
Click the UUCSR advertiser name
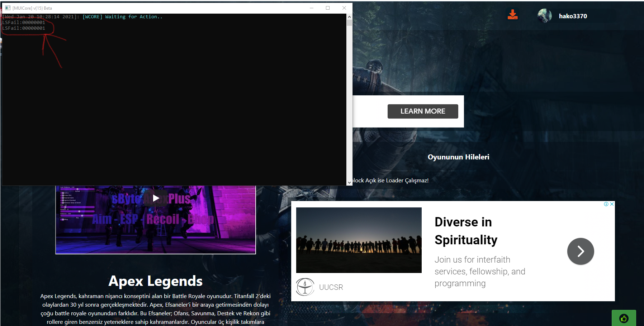coord(331,287)
